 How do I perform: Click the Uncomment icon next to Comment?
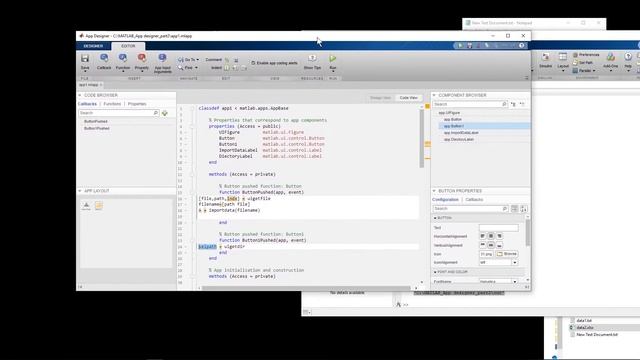point(236,60)
